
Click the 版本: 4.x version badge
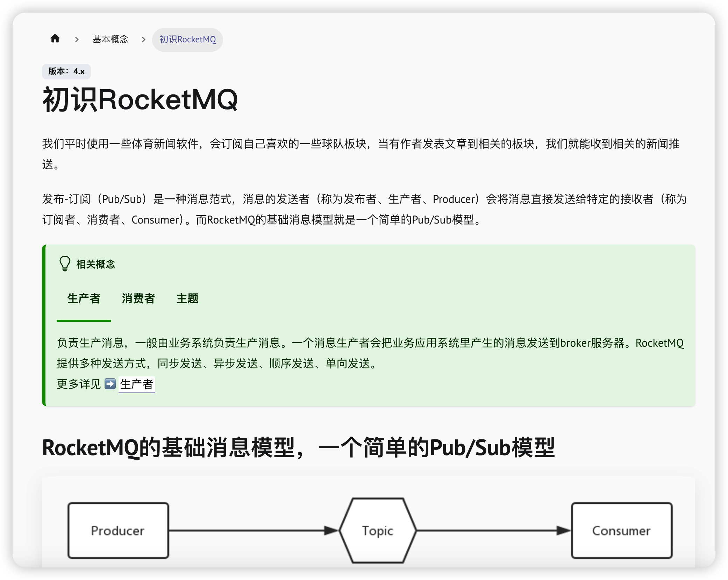(66, 71)
